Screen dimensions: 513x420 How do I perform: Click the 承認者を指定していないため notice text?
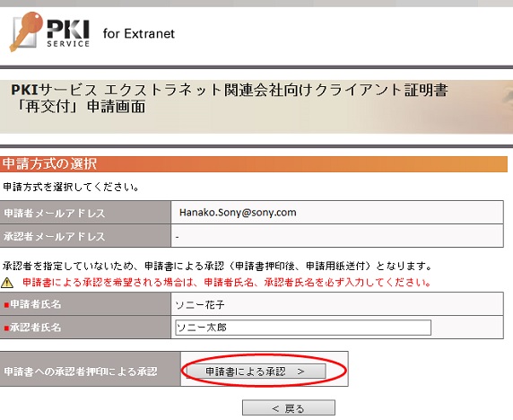tap(217, 266)
